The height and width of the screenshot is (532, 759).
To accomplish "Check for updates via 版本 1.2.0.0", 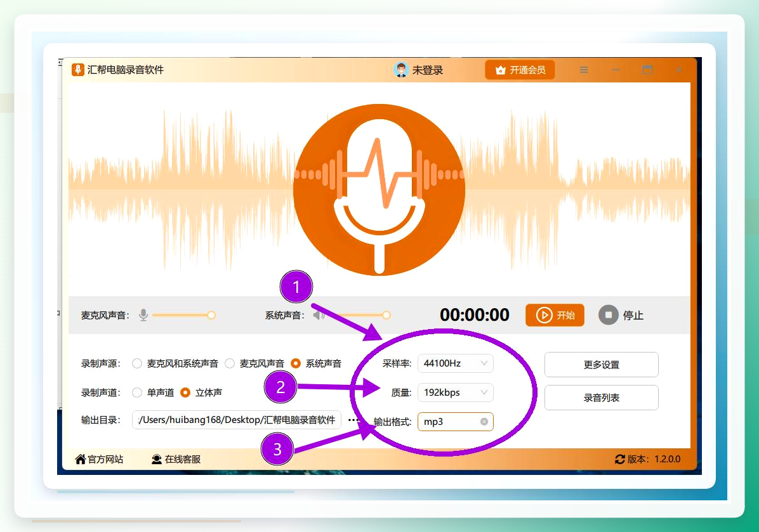I will 648,459.
